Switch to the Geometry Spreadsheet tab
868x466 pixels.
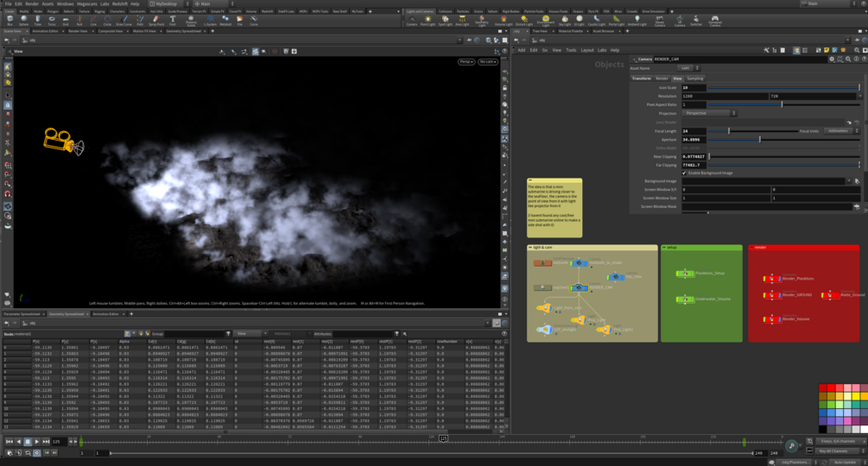(x=67, y=314)
